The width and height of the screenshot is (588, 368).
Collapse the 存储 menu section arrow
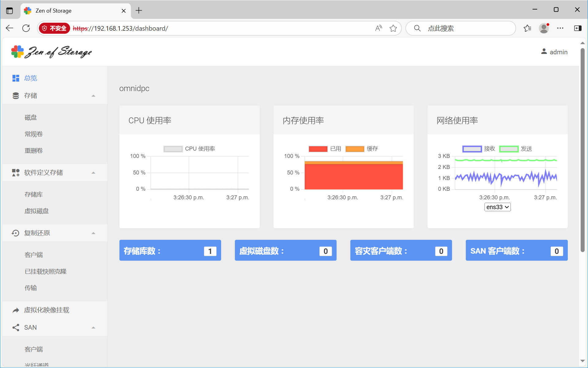pos(93,96)
